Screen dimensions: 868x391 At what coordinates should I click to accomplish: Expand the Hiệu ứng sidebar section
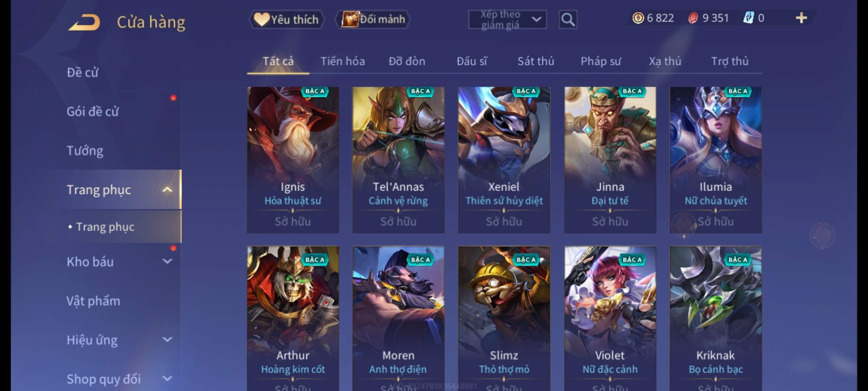click(167, 340)
